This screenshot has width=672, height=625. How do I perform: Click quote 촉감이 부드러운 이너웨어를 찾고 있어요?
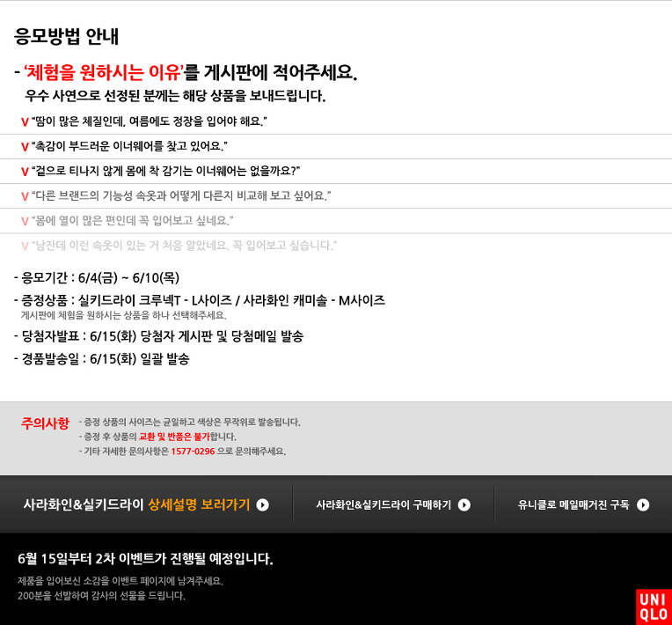tap(129, 146)
